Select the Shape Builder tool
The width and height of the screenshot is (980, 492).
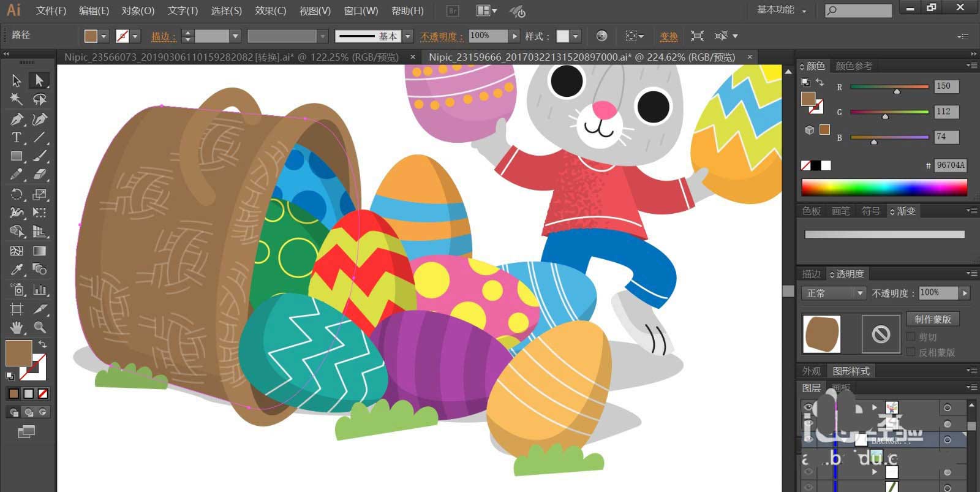(17, 232)
